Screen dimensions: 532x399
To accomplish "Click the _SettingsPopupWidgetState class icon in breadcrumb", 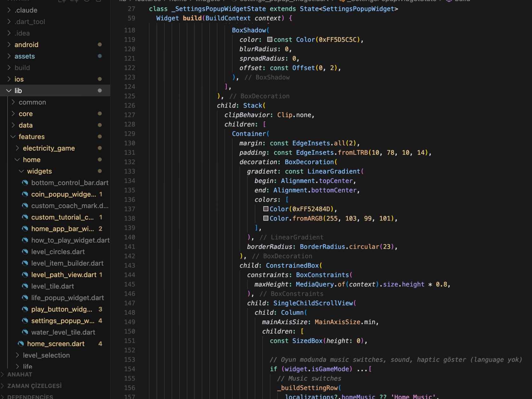I will coord(342,1).
